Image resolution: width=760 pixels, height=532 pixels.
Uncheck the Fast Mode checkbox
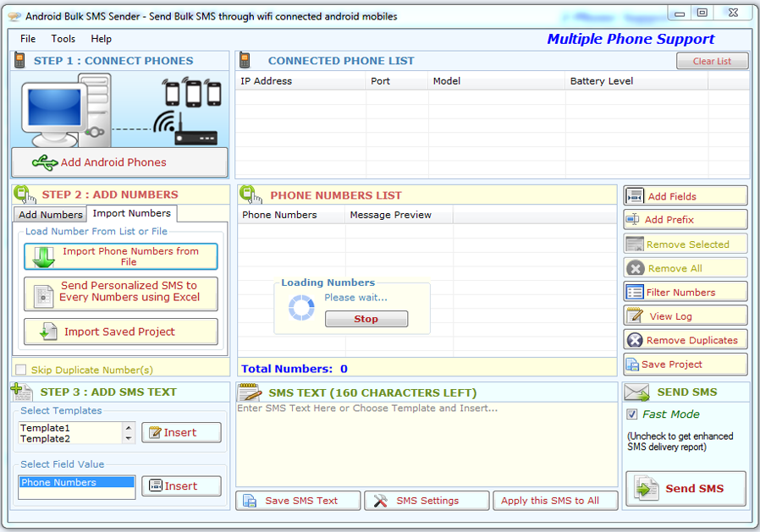coord(632,414)
